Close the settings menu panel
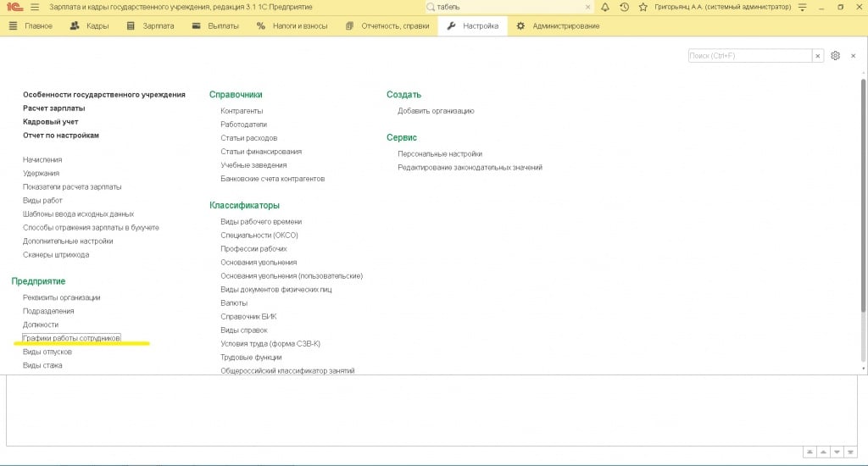 coord(854,56)
